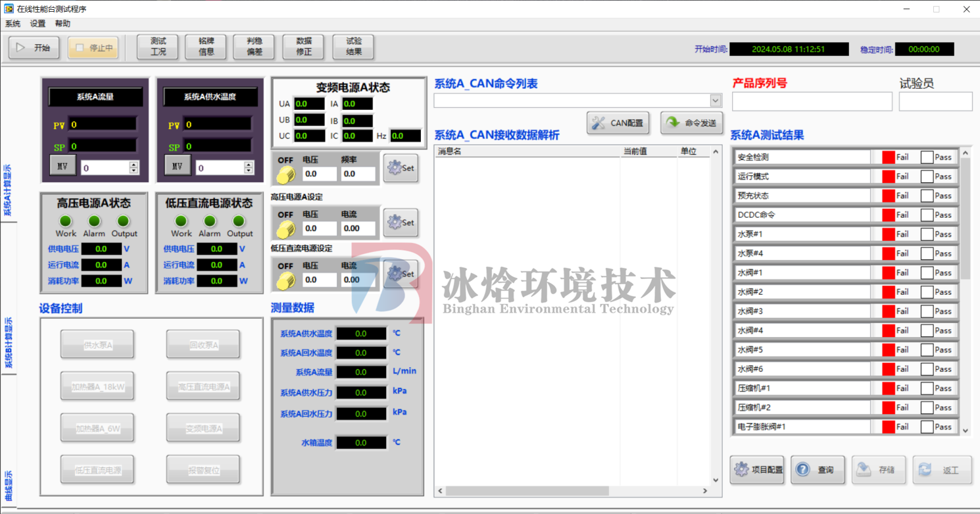Click the 铭牌信息 toolbar button

point(207,47)
